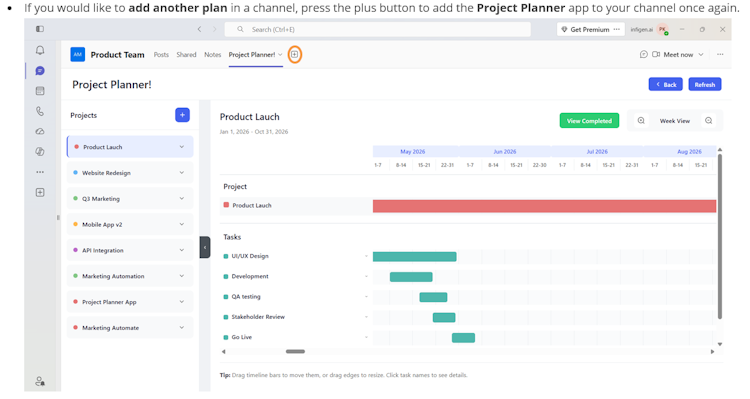Open the Chat icon in left rail
750x399 pixels.
click(40, 71)
